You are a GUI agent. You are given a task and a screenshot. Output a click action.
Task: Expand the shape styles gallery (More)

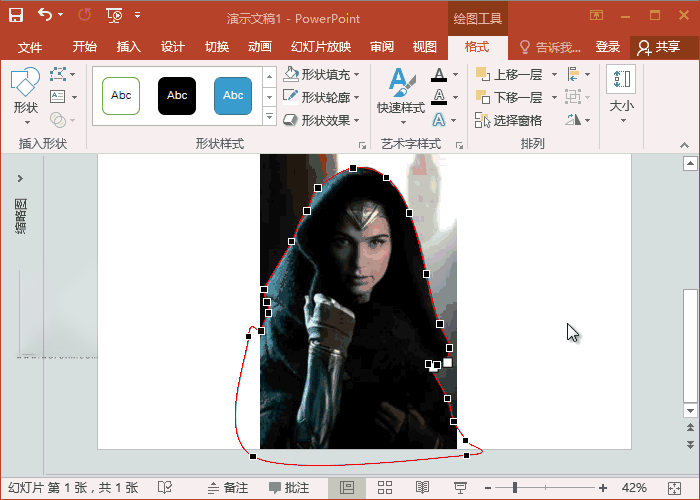click(269, 117)
